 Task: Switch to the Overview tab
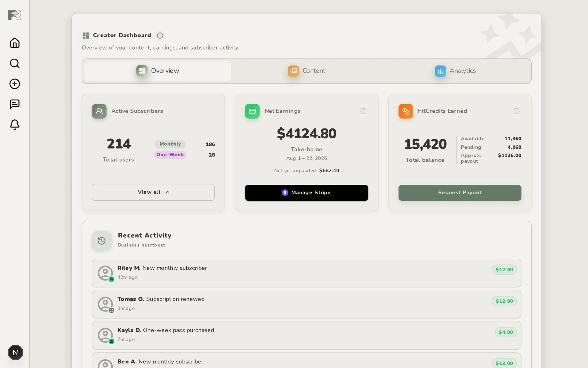[158, 71]
